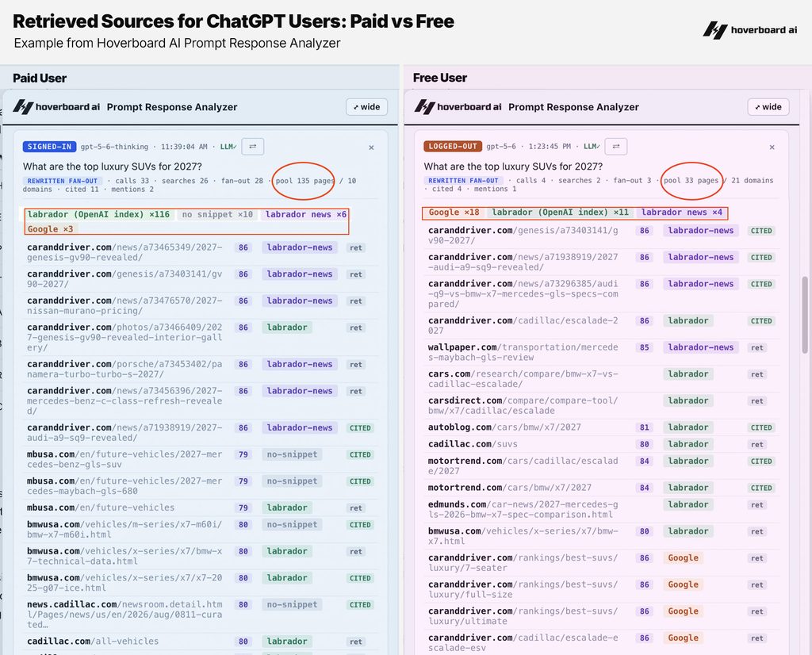This screenshot has height=655, width=812.
Task: Click CITED badge on mbusa maybach-gls-680 row
Action: 360,481
